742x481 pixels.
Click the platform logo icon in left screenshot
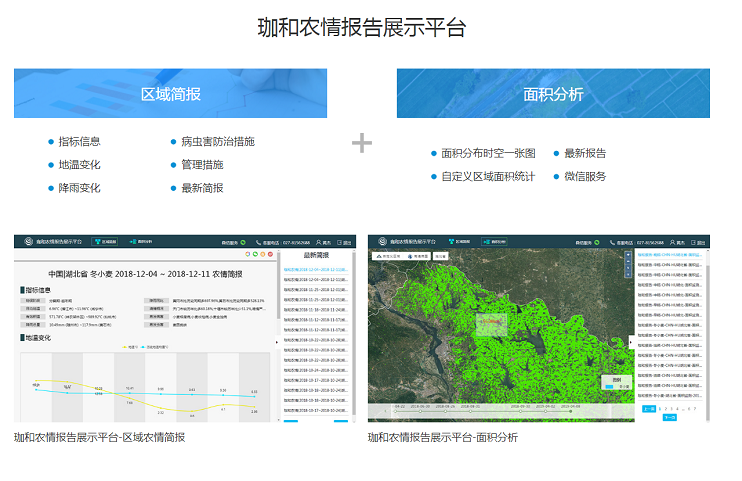(27, 242)
